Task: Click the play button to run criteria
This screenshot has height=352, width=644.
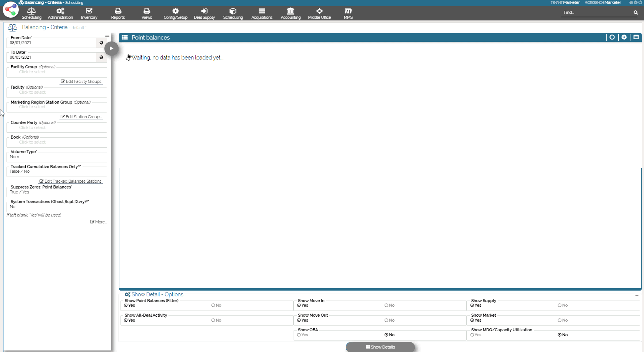Action: (111, 48)
